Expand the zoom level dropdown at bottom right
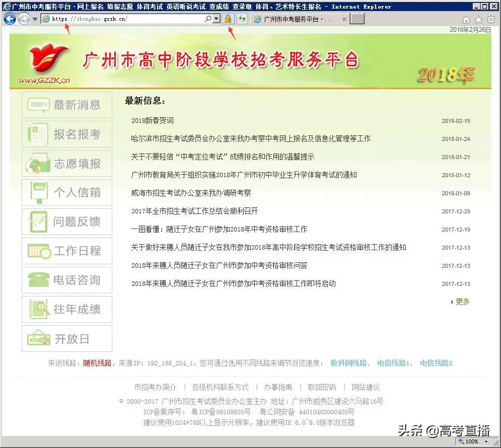Viewport: 501px width, 448px height. click(486, 441)
